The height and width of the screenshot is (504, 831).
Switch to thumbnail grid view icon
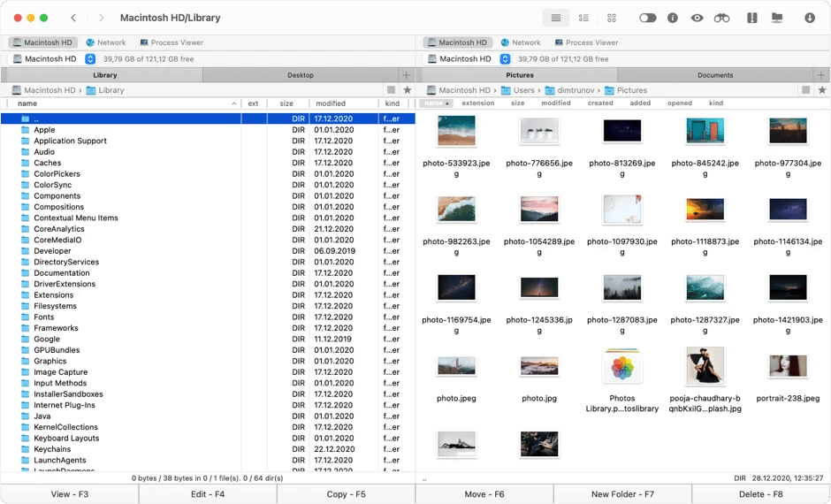point(612,18)
